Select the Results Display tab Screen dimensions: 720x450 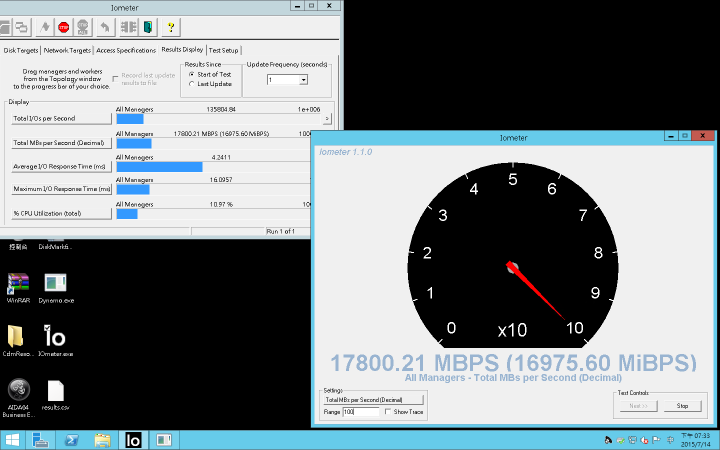point(182,50)
